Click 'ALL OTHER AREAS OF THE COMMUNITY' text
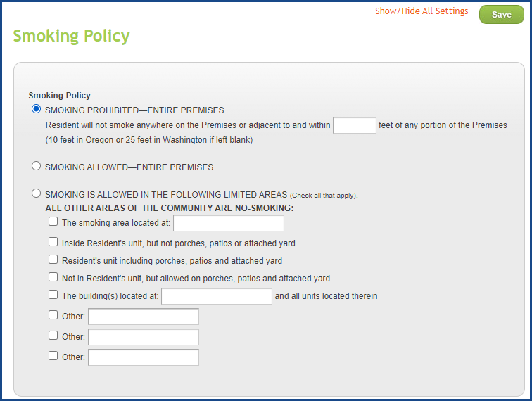 [x=170, y=208]
